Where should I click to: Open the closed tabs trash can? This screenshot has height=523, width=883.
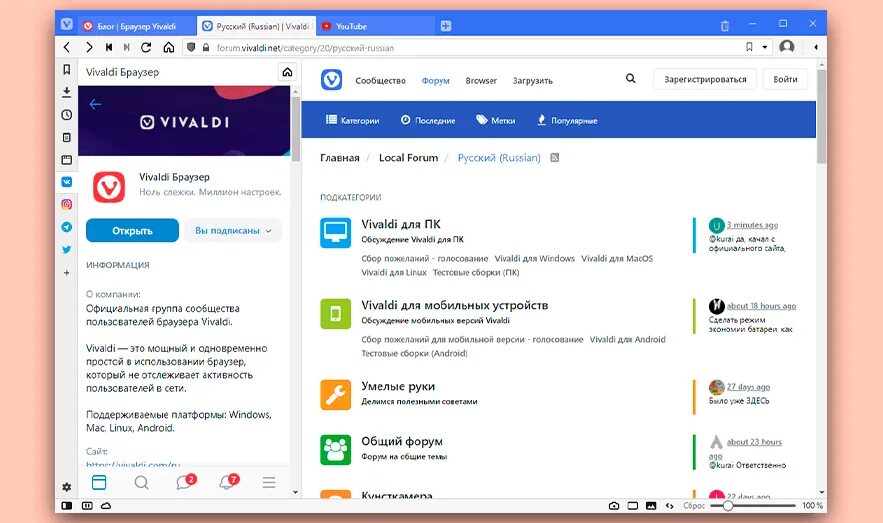click(725, 25)
